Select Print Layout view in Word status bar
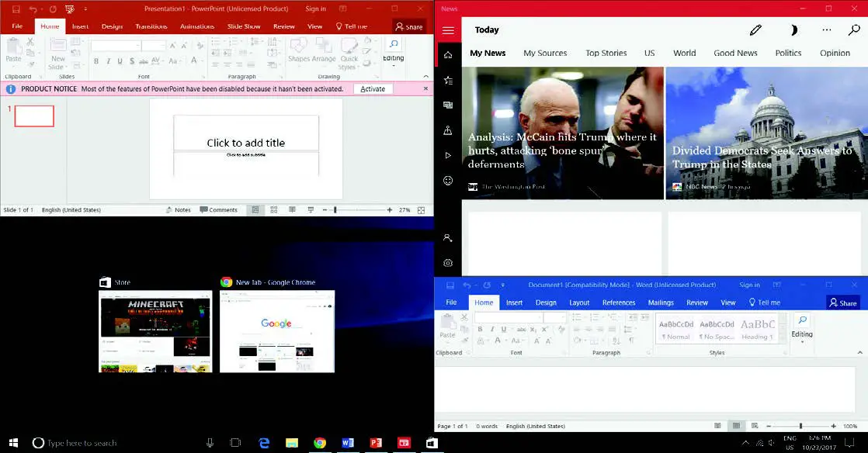The image size is (868, 453). pos(736,426)
